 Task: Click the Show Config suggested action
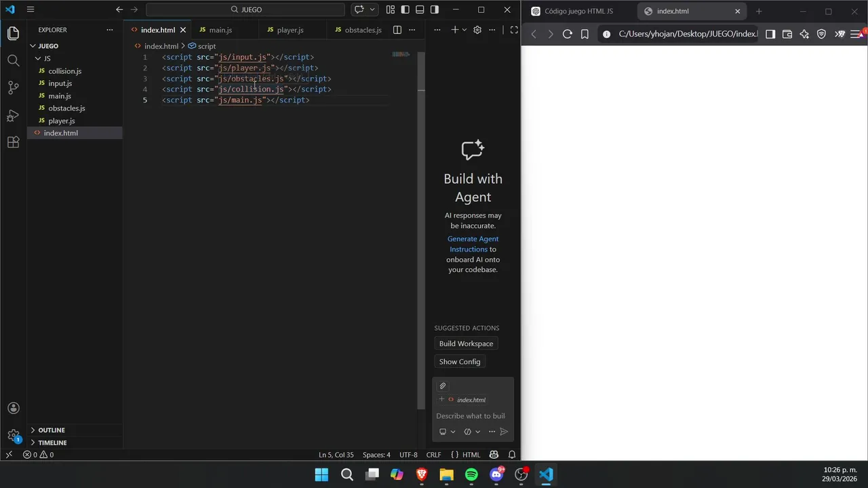point(460,362)
